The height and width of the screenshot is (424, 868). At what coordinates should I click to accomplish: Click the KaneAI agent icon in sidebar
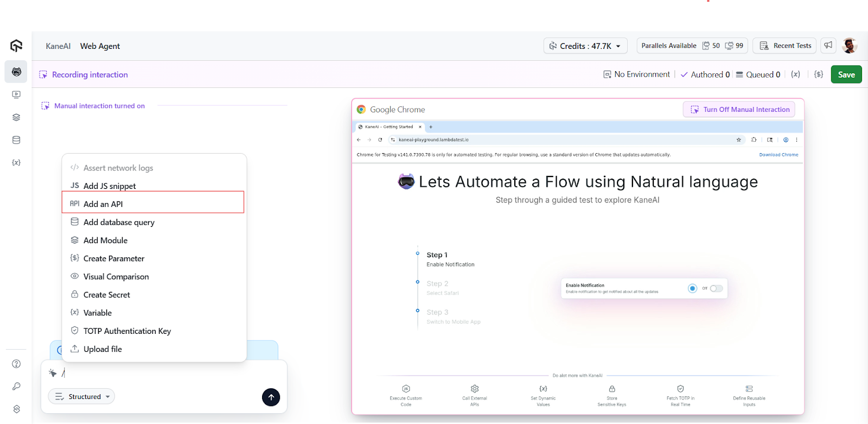coord(16,72)
